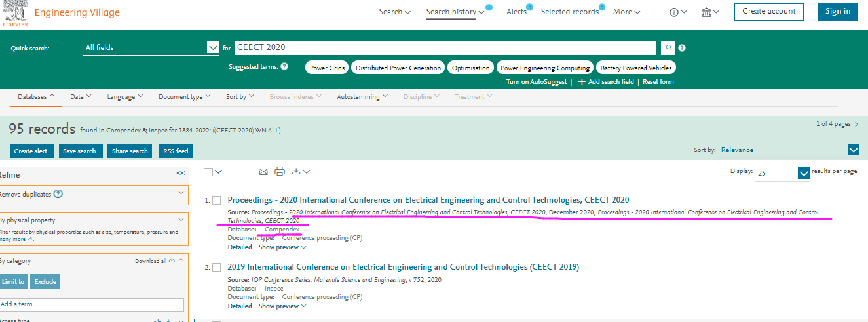
Task: Click the Remove duplicates help icon
Action: pyautogui.click(x=58, y=194)
